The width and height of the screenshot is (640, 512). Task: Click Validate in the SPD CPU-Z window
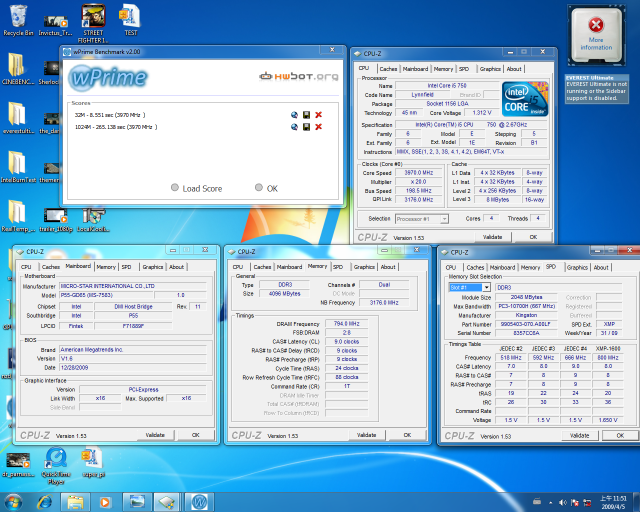point(580,436)
